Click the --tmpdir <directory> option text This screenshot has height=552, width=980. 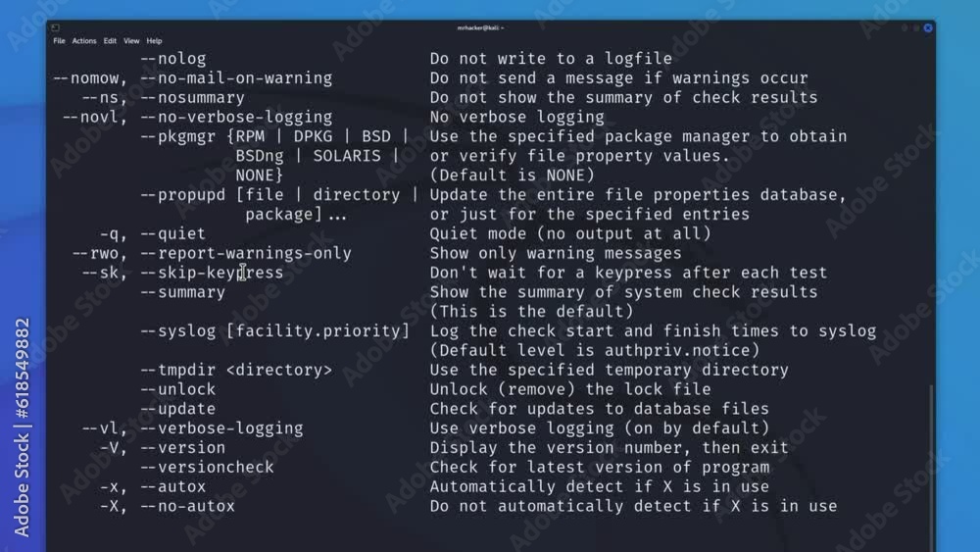pos(236,370)
